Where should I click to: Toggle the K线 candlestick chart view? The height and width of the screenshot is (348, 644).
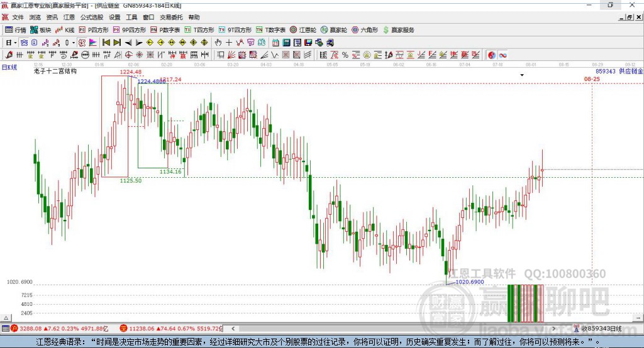point(65,30)
